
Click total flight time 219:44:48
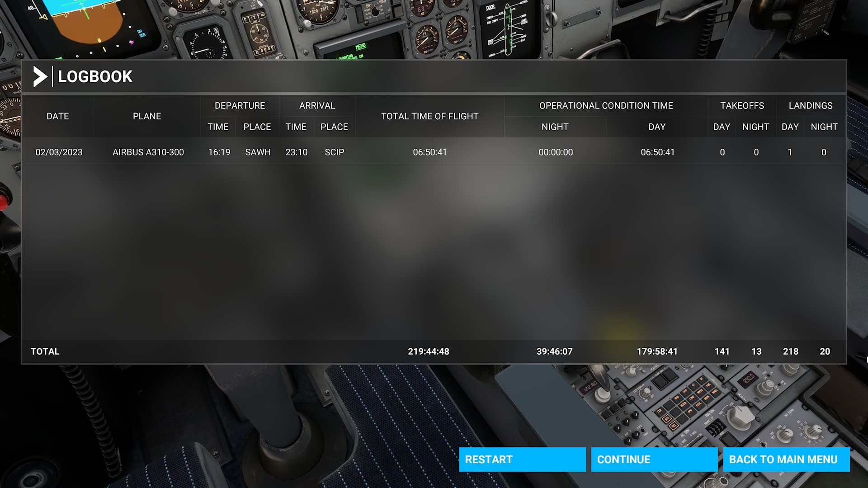428,352
